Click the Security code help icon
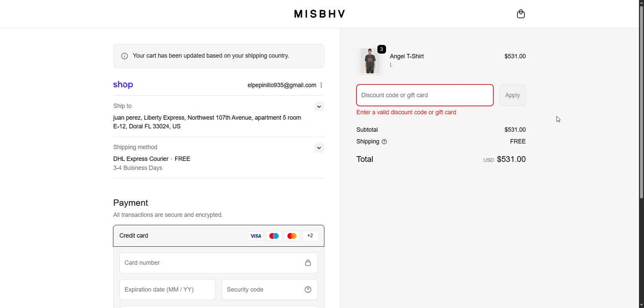Screen dimensions: 644x308 (x=308, y=290)
